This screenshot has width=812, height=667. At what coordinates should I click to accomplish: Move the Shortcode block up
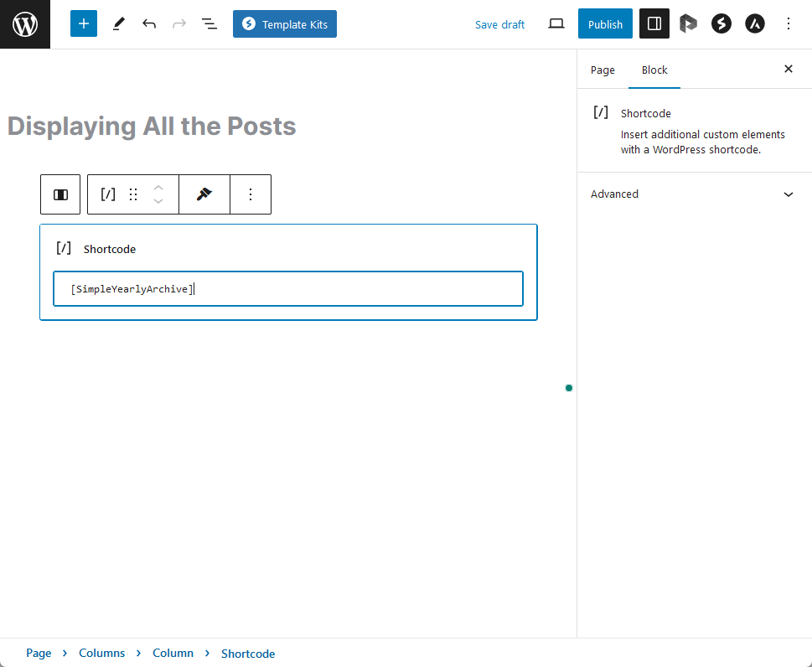158,188
